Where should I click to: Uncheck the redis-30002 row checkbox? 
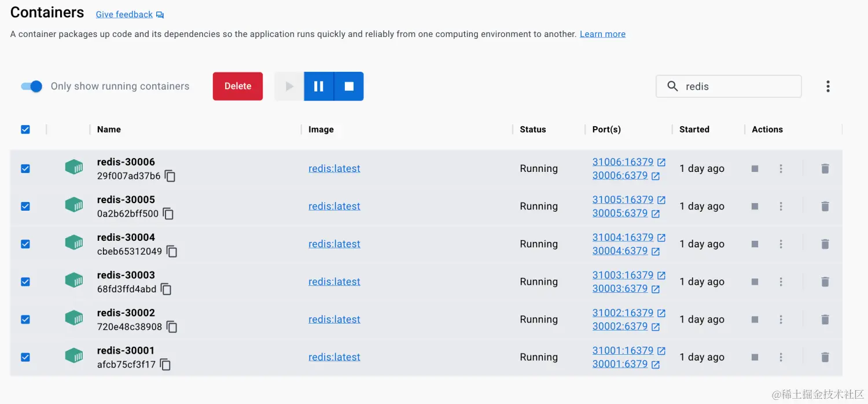[x=25, y=319]
